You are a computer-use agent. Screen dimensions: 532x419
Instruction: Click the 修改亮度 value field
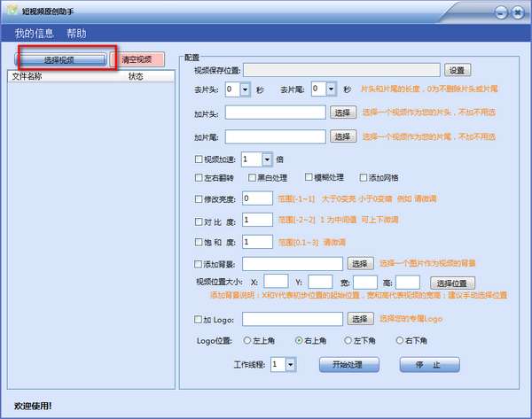pyautogui.click(x=257, y=198)
